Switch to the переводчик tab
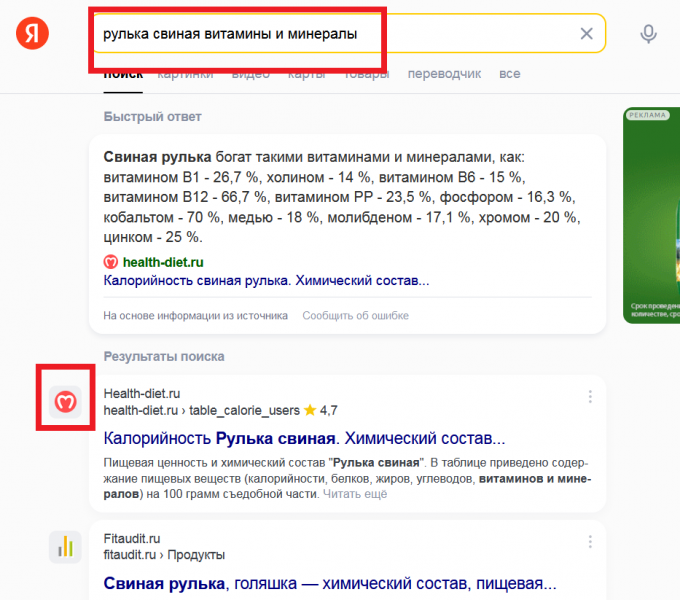The image size is (680, 600). tap(444, 74)
